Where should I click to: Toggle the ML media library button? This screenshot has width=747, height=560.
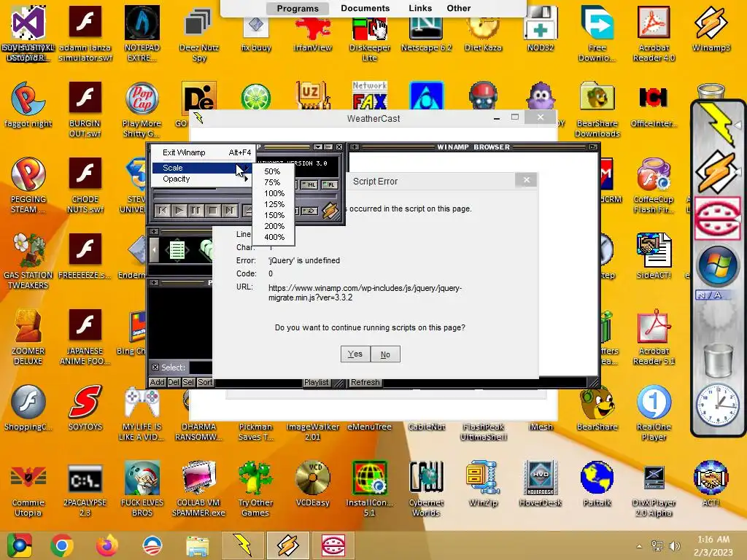point(310,184)
